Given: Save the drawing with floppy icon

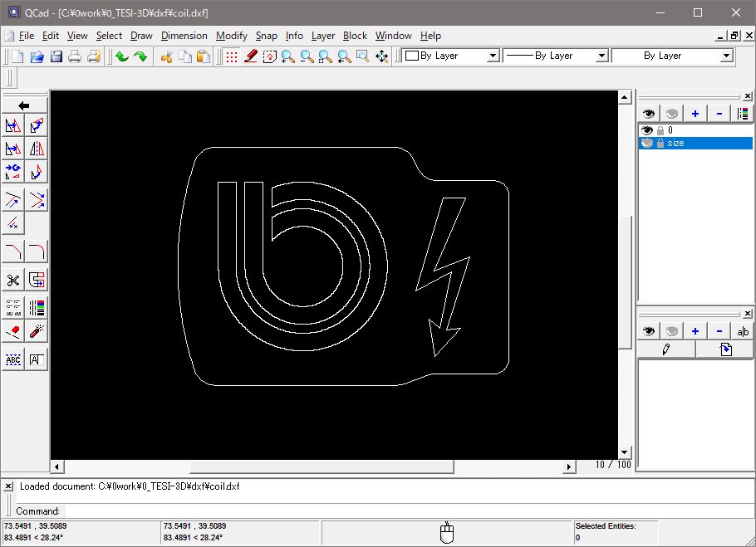Looking at the screenshot, I should tap(56, 56).
